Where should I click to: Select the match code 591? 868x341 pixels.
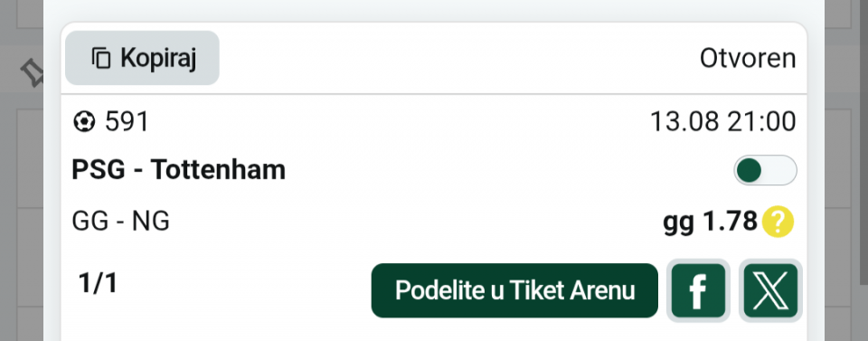(127, 122)
